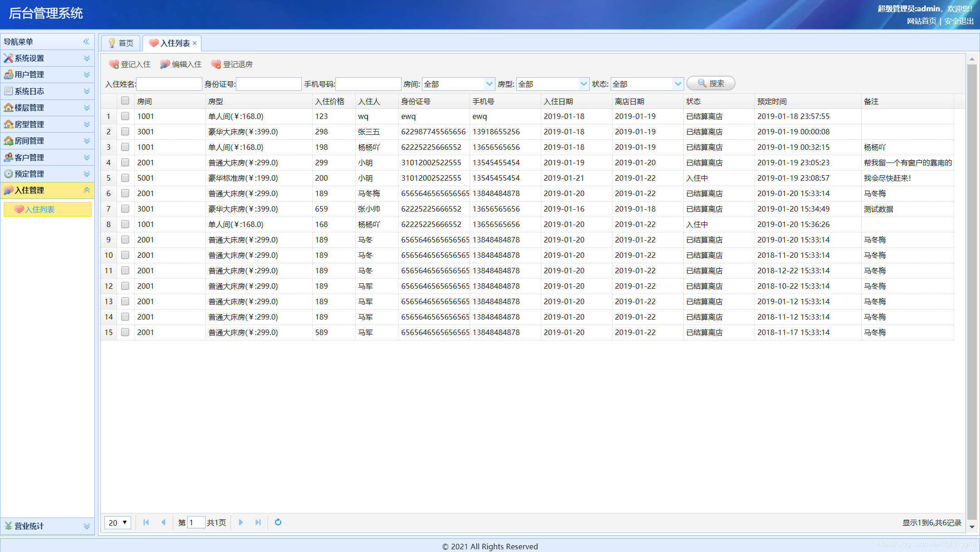The width and height of the screenshot is (980, 552).
Task: Click the scrollbar up arrow
Action: [972, 59]
